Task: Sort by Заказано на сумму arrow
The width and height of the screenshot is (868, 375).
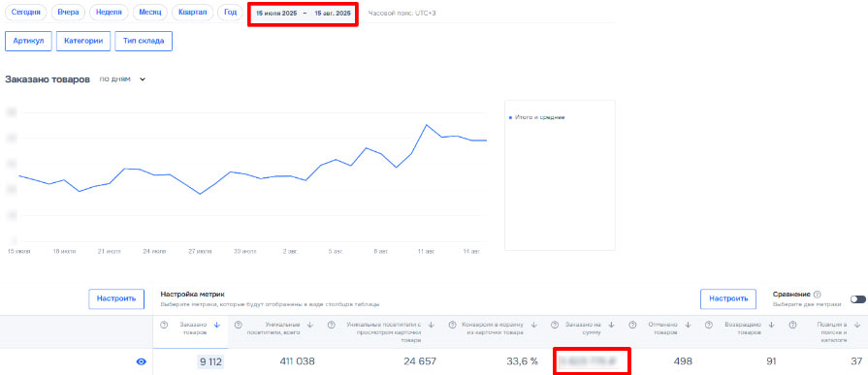Action: [612, 326]
